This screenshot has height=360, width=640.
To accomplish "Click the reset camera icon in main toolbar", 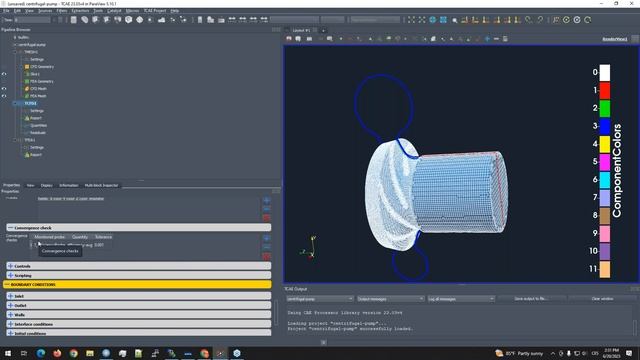I will click(411, 20).
